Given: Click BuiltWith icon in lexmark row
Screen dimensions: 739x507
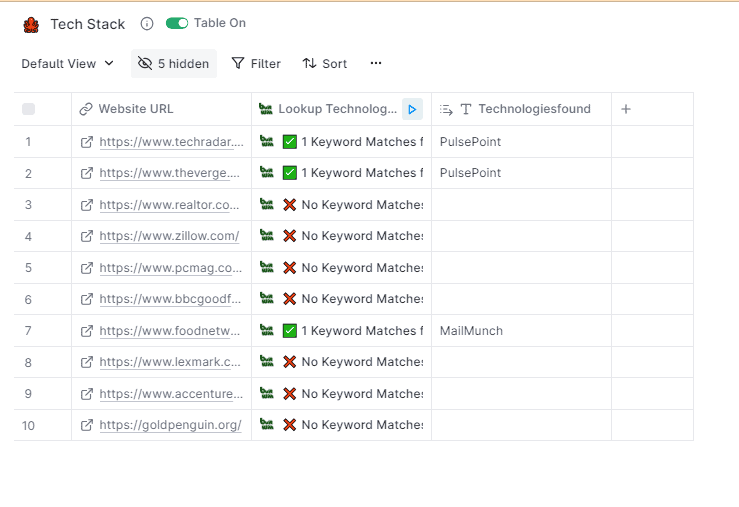Looking at the screenshot, I should point(267,361).
